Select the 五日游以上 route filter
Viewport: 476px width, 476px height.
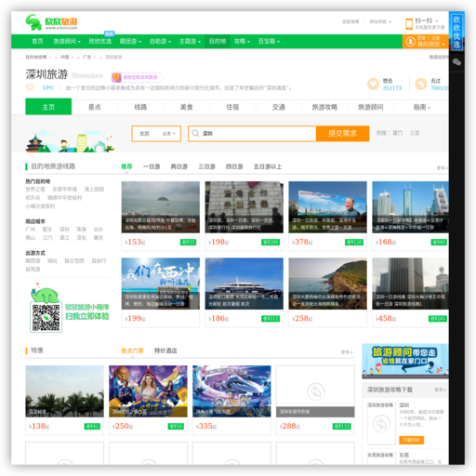pos(268,166)
